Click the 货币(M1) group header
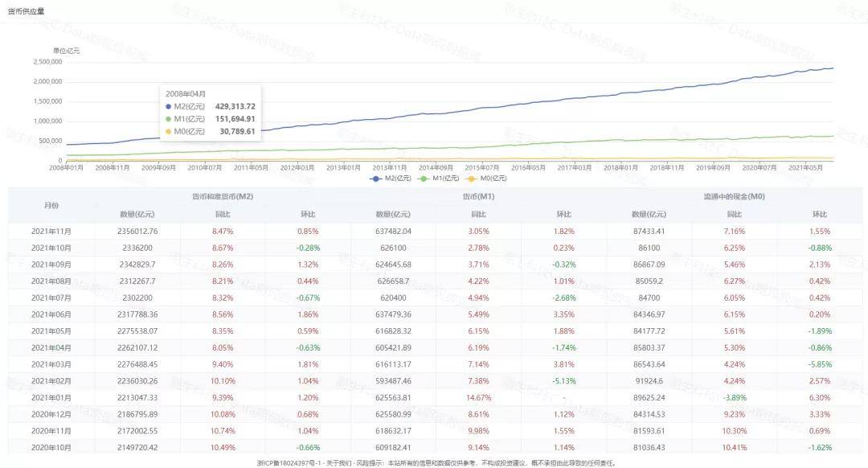Viewport: 868px width, 468px height. (478, 196)
